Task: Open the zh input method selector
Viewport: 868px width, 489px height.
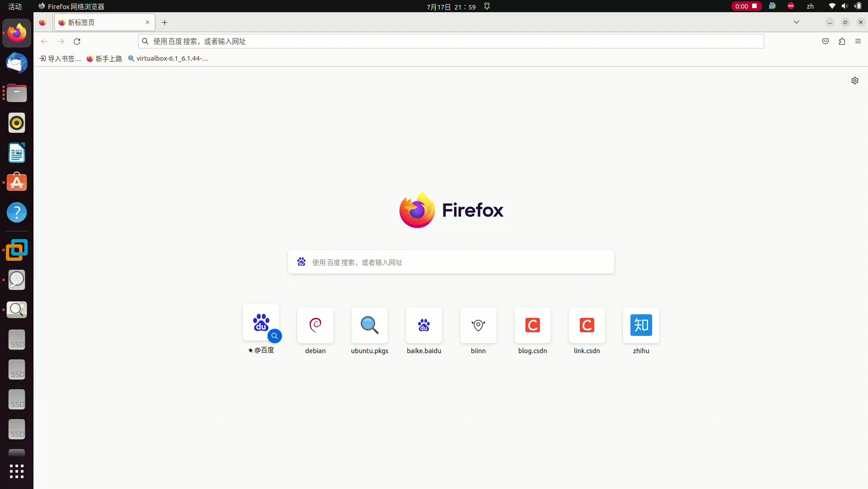Action: [x=810, y=6]
